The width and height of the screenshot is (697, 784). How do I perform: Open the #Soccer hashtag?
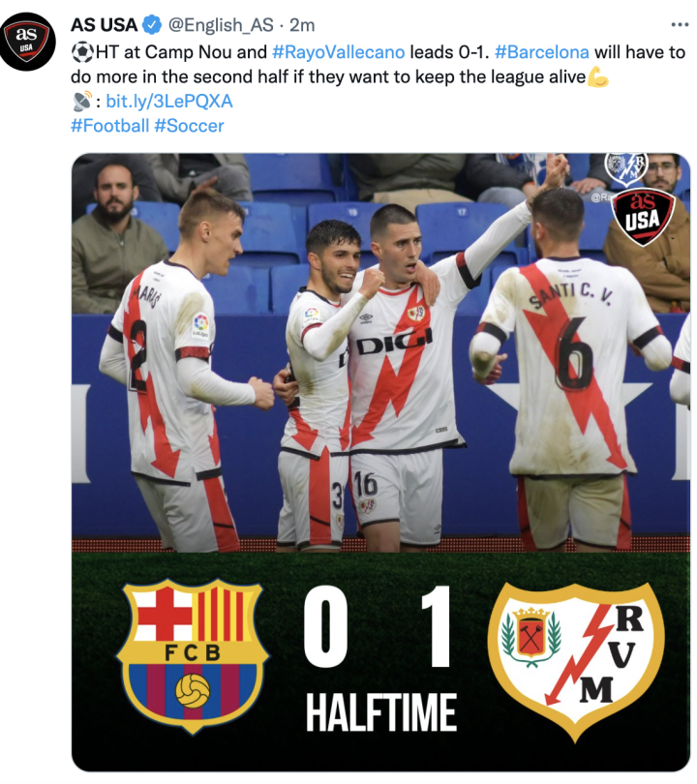click(x=189, y=126)
